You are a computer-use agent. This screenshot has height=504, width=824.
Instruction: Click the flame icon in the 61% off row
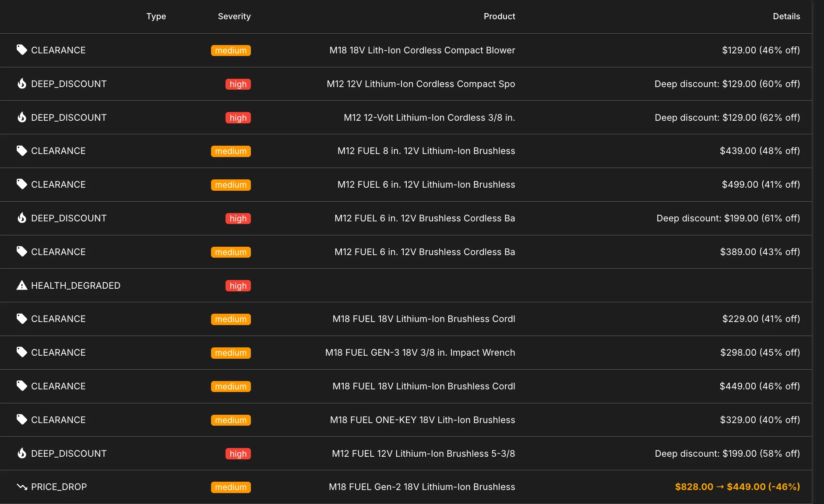[x=22, y=218]
